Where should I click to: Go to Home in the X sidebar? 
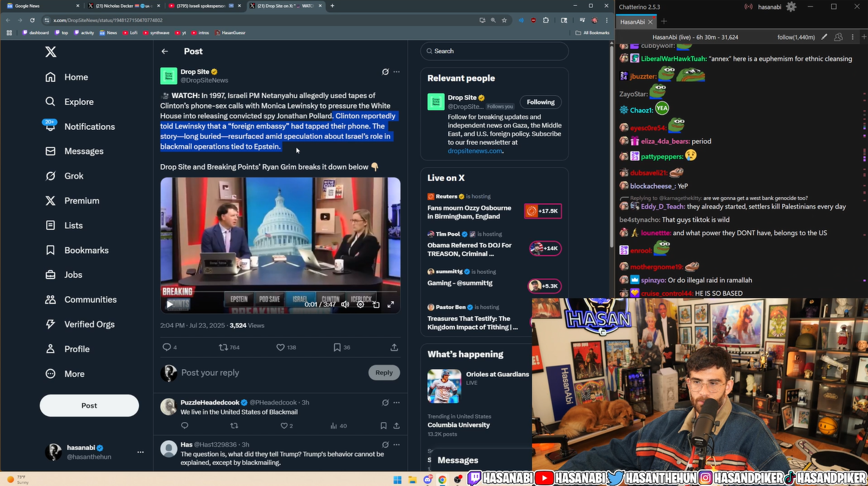(67, 77)
